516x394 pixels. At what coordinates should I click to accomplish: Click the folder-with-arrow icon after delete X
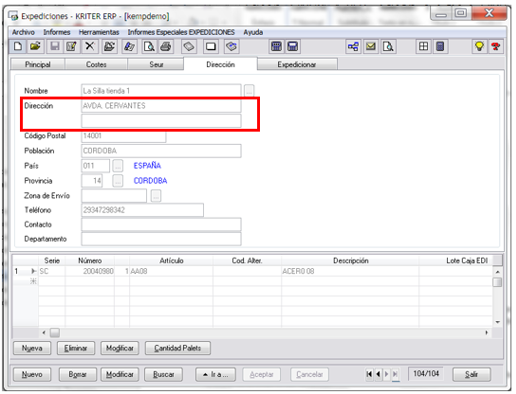tap(109, 46)
